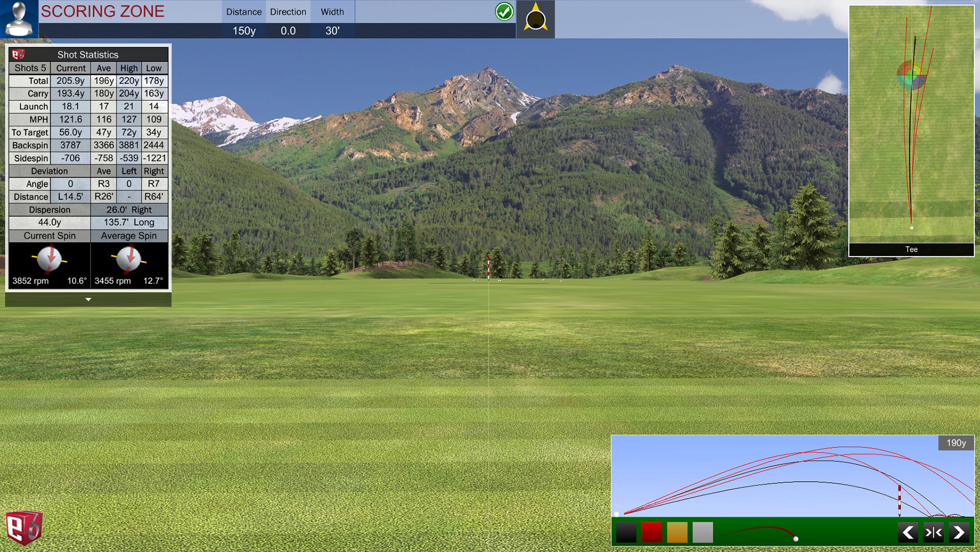Image resolution: width=980 pixels, height=552 pixels.
Task: Click the 190y distance label
Action: [956, 443]
